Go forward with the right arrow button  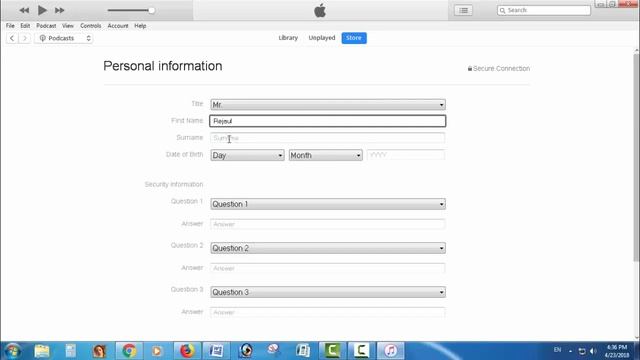coord(24,38)
